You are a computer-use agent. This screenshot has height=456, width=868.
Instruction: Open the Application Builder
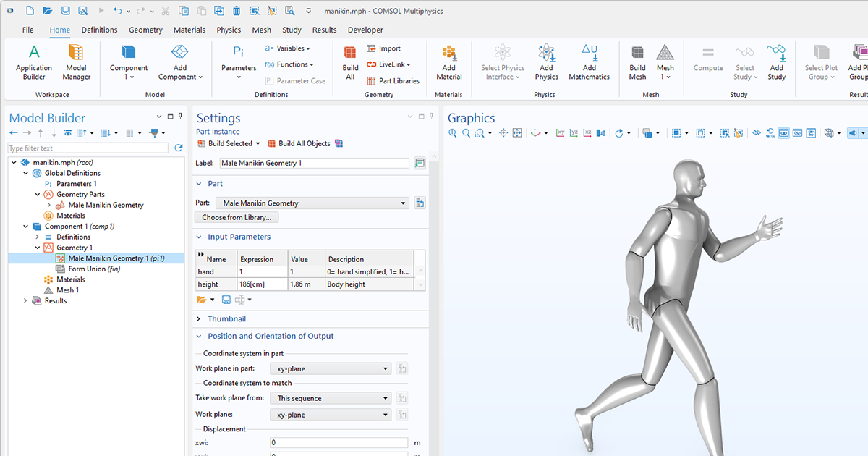coord(33,62)
